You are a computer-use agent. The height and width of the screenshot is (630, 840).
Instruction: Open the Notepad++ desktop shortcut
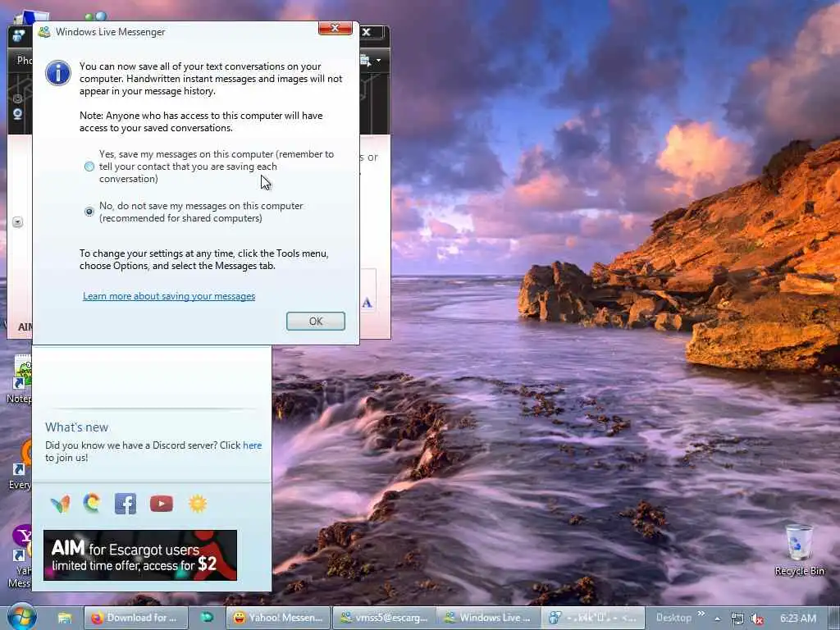pos(20,379)
